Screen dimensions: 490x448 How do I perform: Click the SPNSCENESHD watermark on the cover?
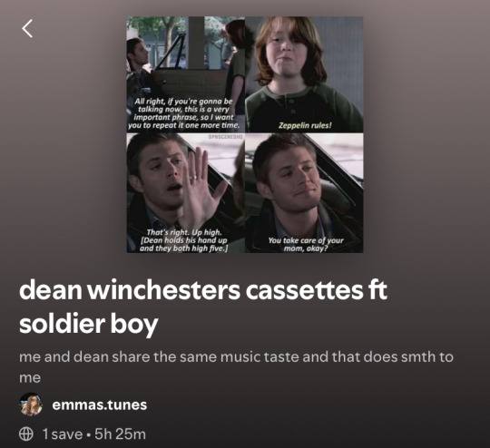[x=225, y=136]
